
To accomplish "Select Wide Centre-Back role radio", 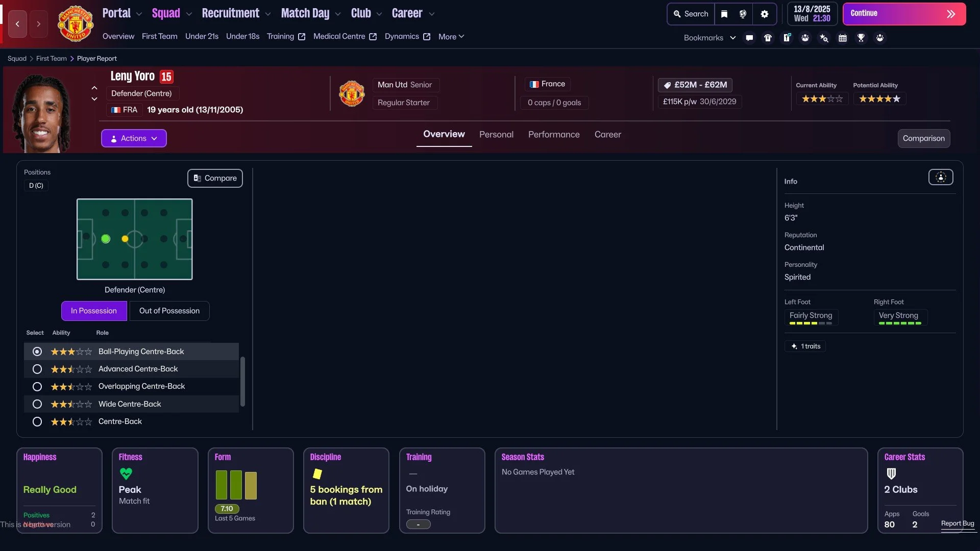I will (37, 404).
